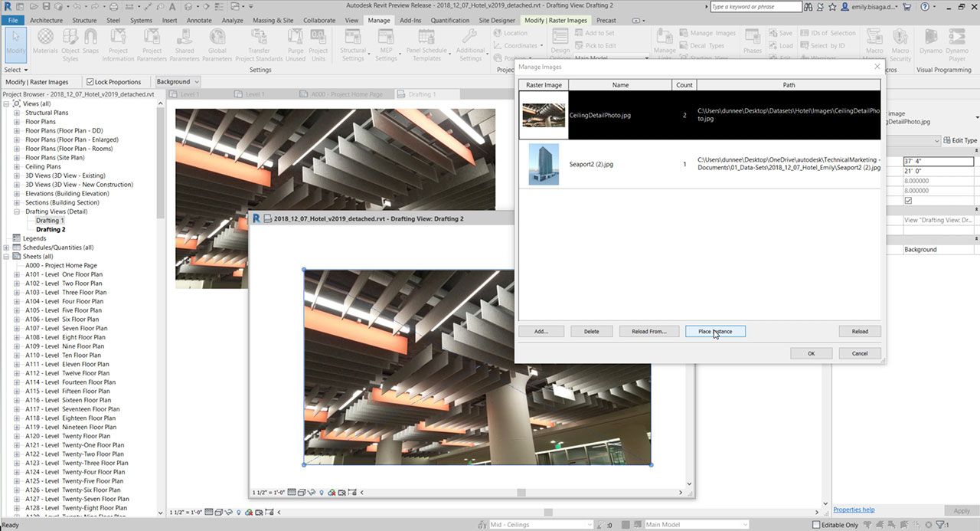Open MEP Settings dropdown
The image size is (980, 531).
pyautogui.click(x=386, y=44)
